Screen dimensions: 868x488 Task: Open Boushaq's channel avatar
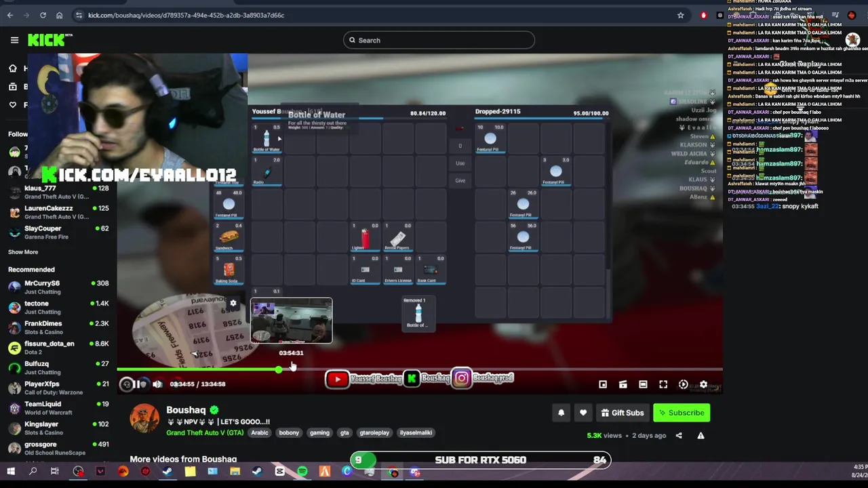tap(144, 418)
